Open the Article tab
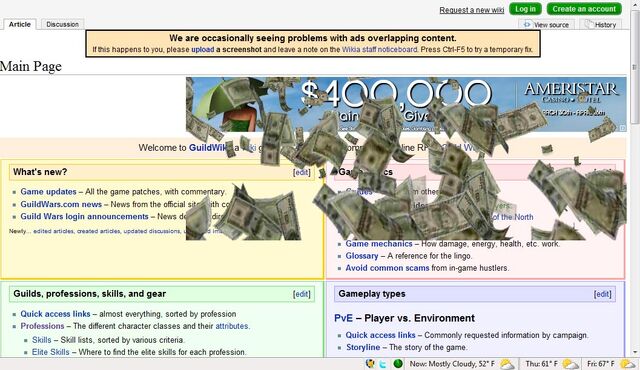The width and height of the screenshot is (640, 370). 20,24
